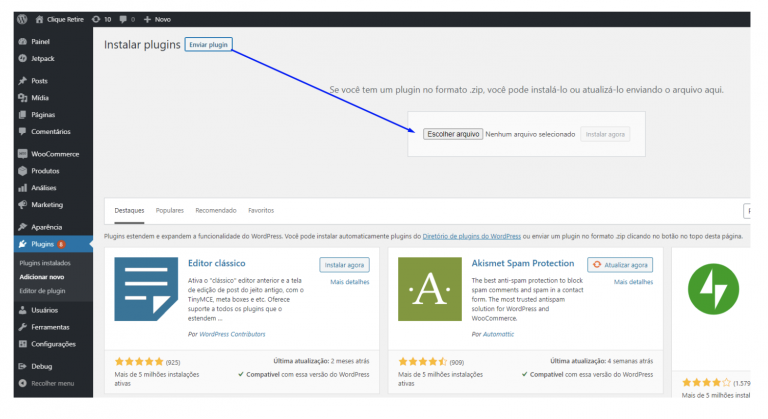
Task: Open the Favoritos tab
Action: (261, 211)
